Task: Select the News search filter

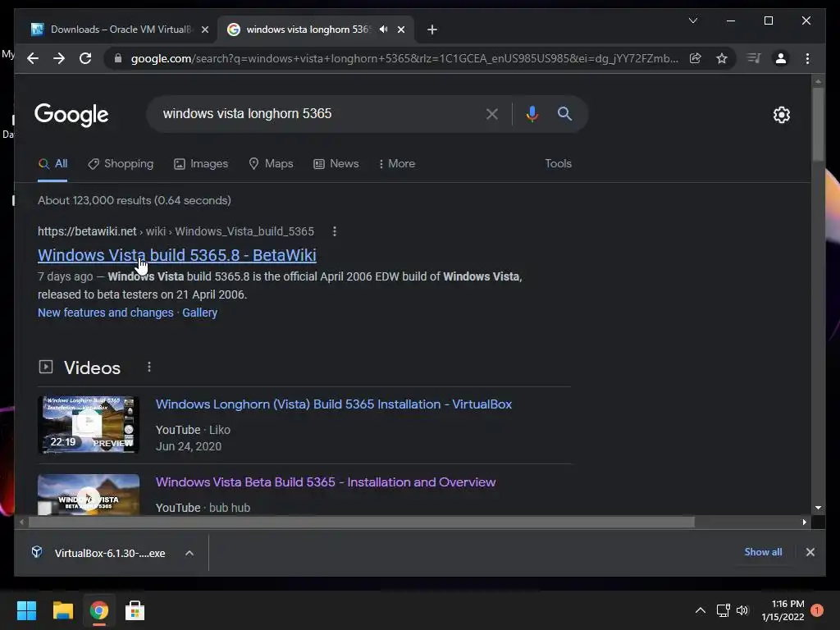Action: point(336,164)
